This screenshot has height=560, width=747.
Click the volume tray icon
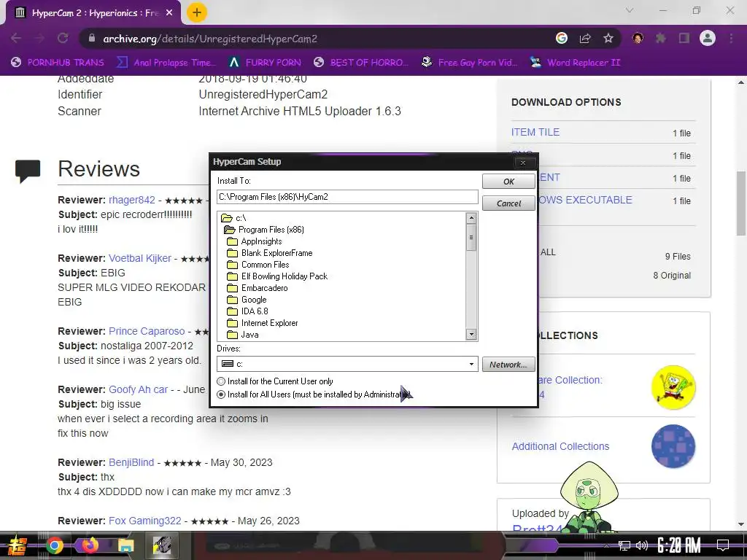coord(642,545)
